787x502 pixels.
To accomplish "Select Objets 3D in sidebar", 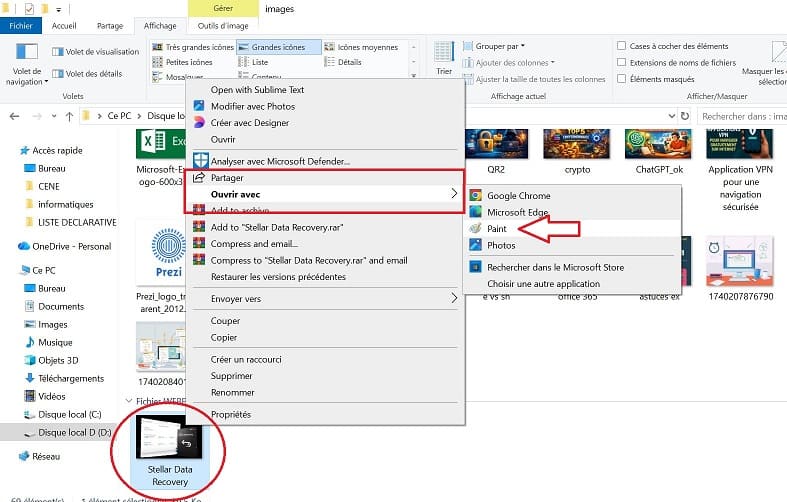I will click(x=52, y=360).
